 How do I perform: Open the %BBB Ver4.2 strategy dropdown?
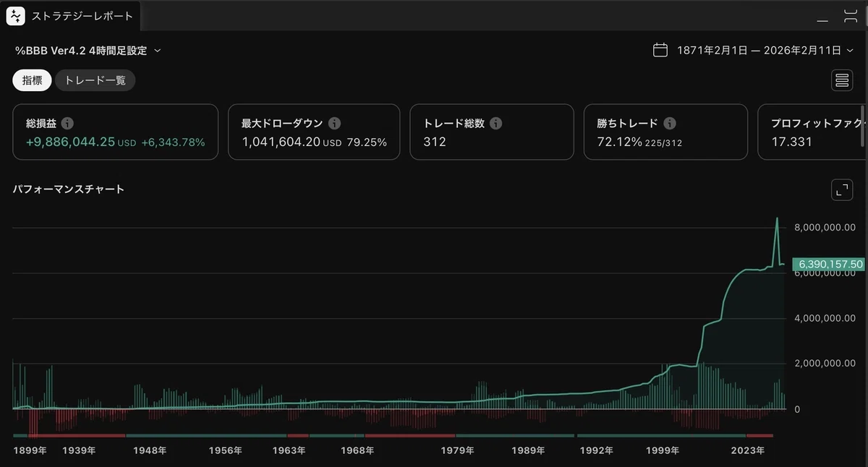(x=88, y=51)
